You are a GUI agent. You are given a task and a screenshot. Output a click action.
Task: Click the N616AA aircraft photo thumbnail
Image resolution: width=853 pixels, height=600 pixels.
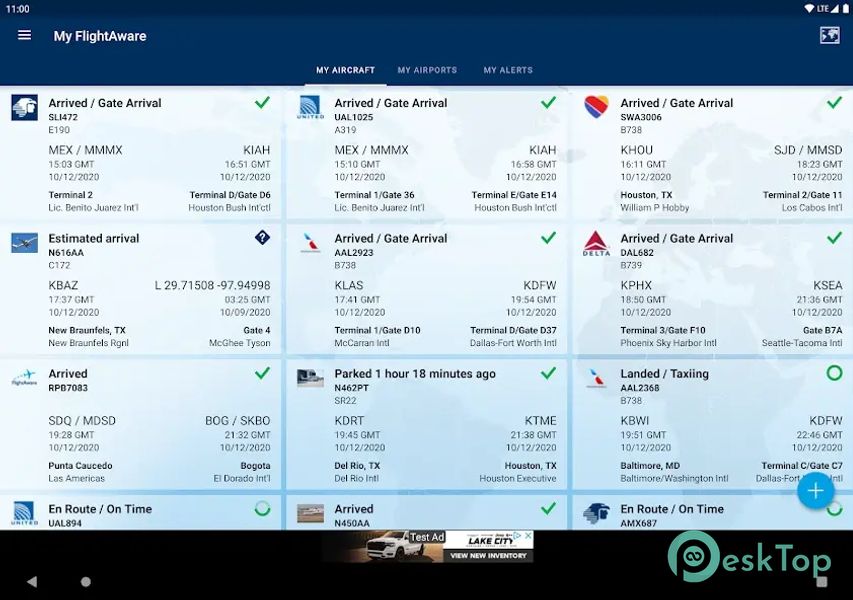point(25,243)
